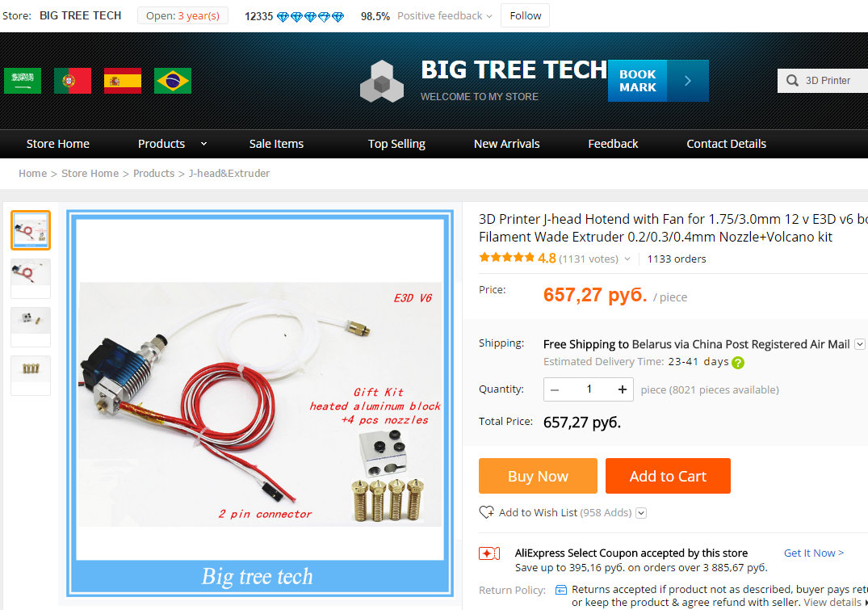Viewport: 868px width, 610px height.
Task: Go to the New Arrivals tab
Action: pos(506,144)
